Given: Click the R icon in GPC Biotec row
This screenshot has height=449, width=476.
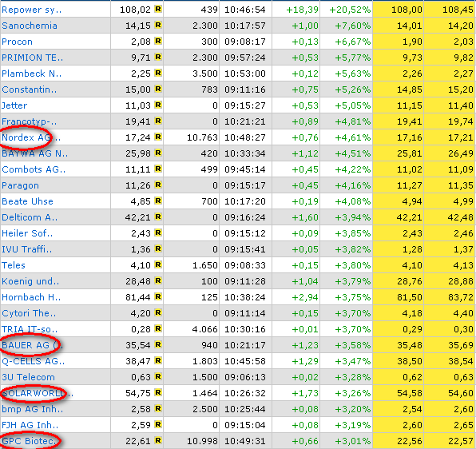Looking at the screenshot, I should pyautogui.click(x=158, y=440).
